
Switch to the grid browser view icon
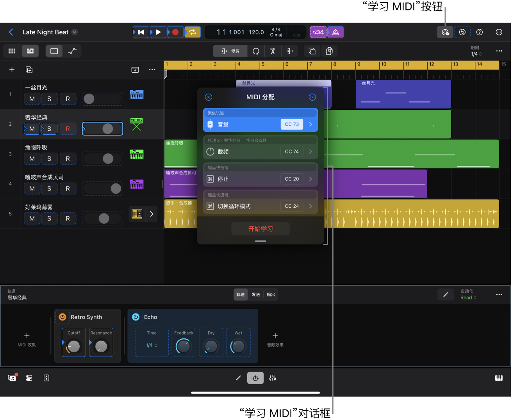[12, 51]
